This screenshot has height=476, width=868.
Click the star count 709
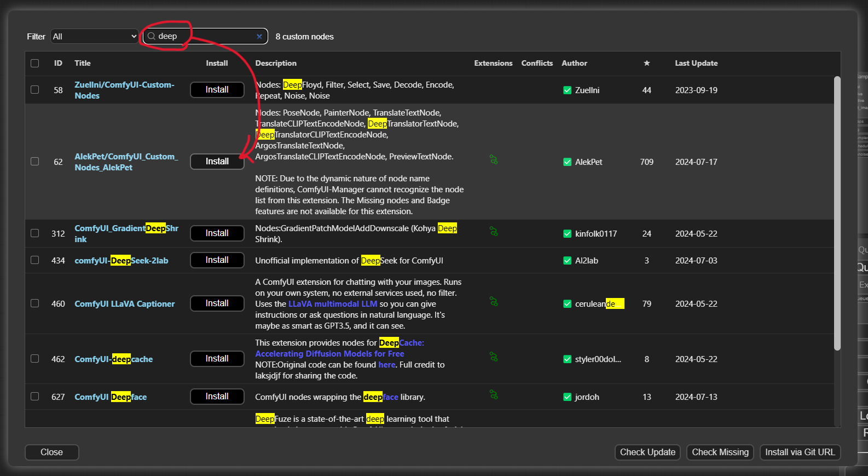647,162
